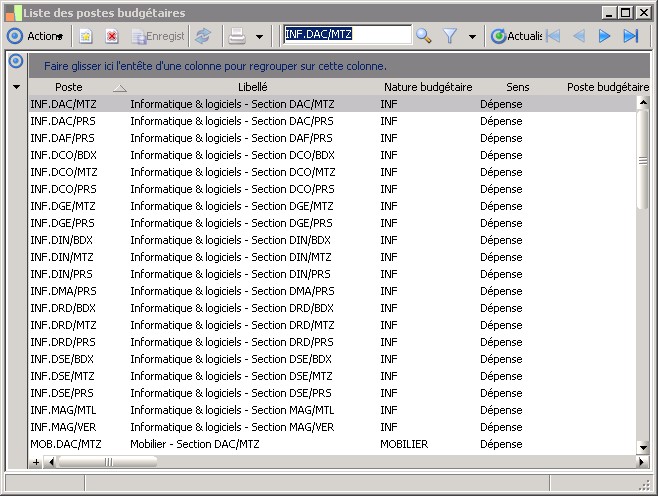Screen dimensions: 658x496
Task: Select row MOB.DAC/MTZ
Action: [333, 444]
